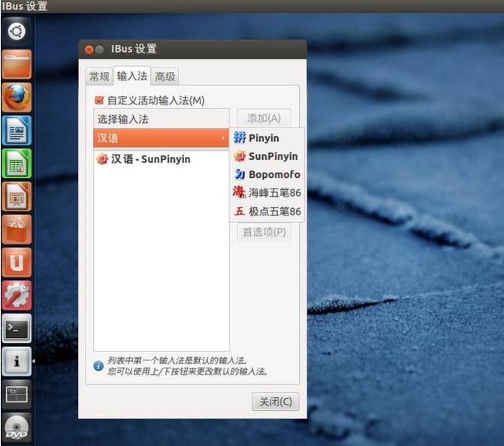Choose 海峰五笔86 from the submenu

(267, 193)
